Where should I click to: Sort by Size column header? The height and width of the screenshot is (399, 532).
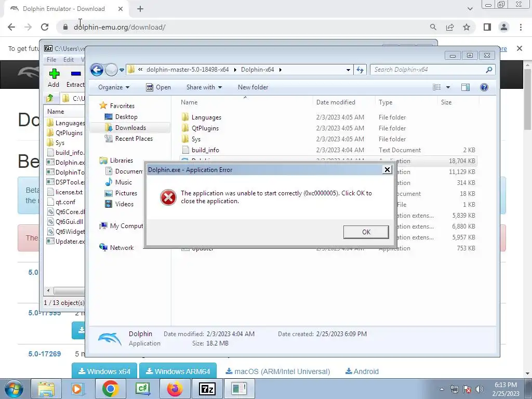[x=446, y=102]
